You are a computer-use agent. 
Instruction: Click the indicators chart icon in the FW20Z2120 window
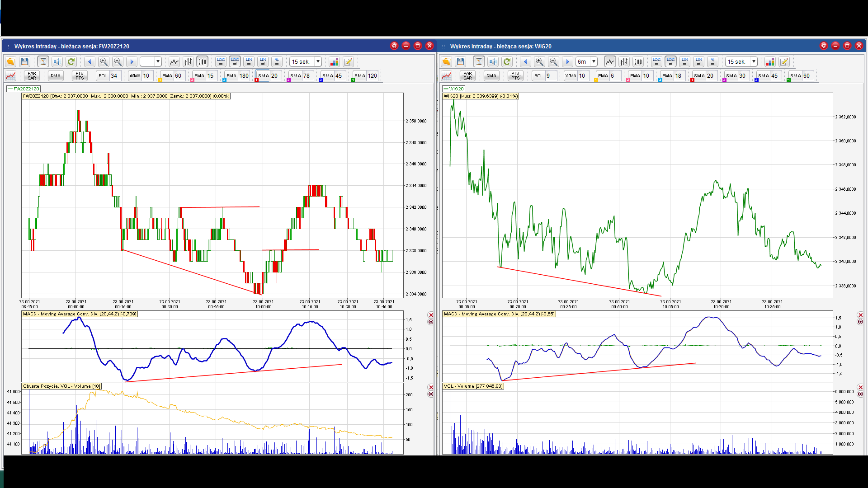[11, 76]
